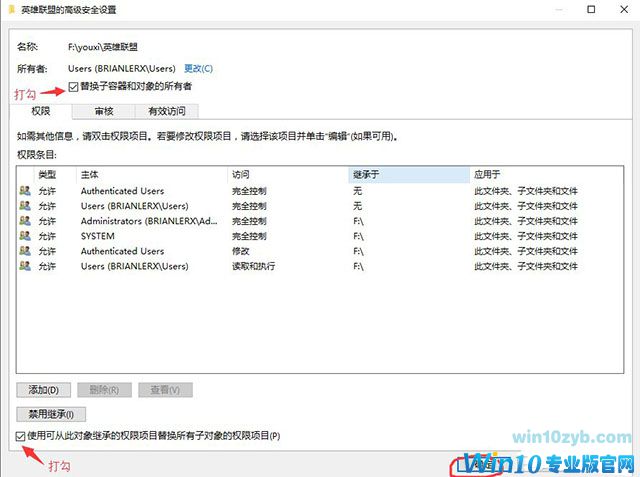The height and width of the screenshot is (477, 640).
Task: Click the 修改 access cell
Action: [241, 251]
